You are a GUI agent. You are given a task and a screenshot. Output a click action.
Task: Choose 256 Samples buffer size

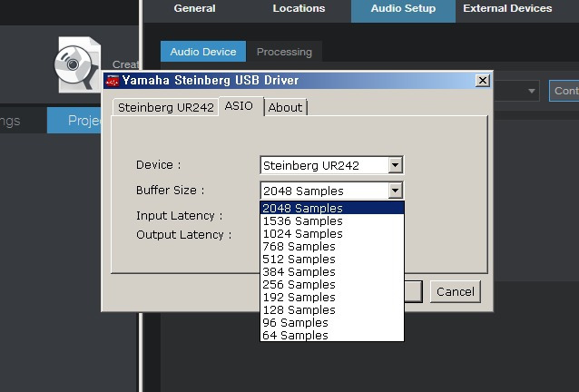331,284
